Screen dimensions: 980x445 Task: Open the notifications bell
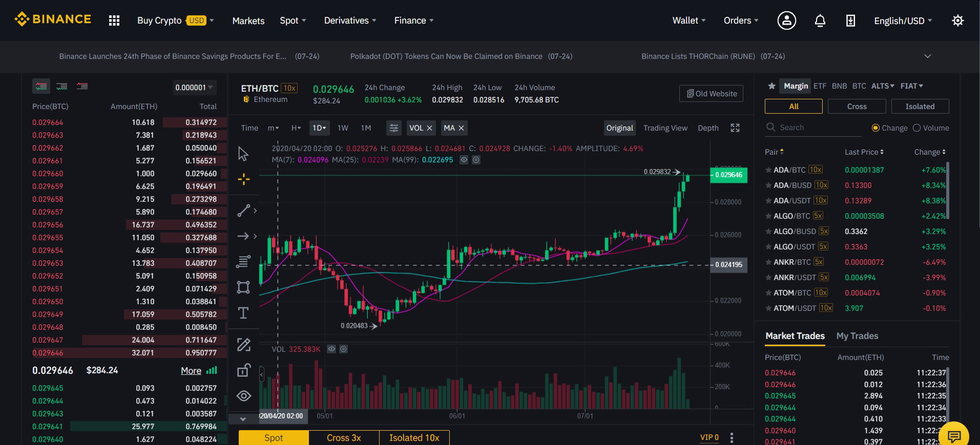point(820,20)
